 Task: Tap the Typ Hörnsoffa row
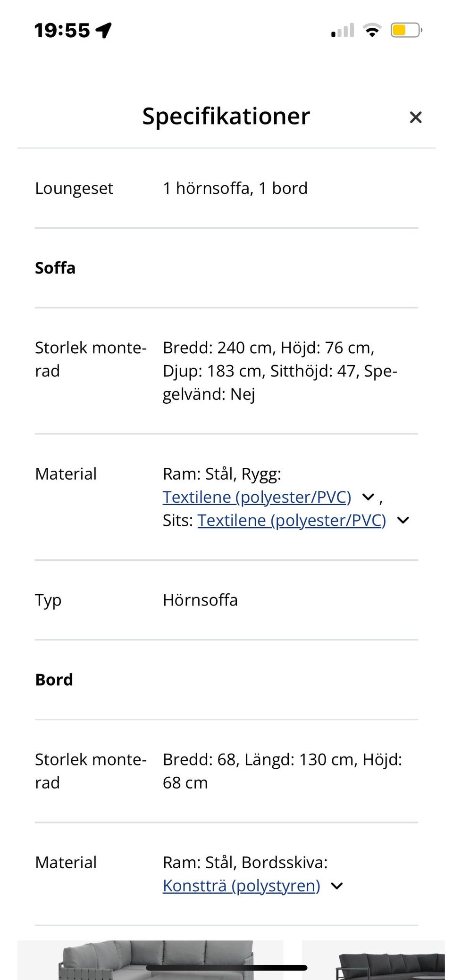coord(226,600)
